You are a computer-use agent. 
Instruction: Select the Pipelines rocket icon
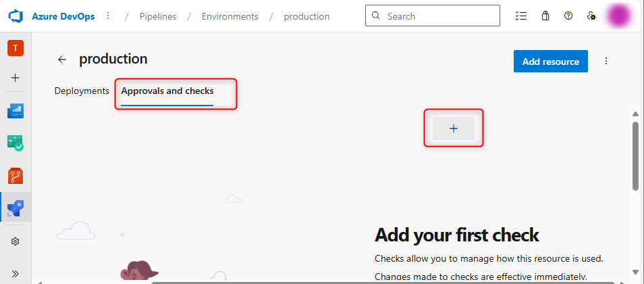pyautogui.click(x=16, y=208)
